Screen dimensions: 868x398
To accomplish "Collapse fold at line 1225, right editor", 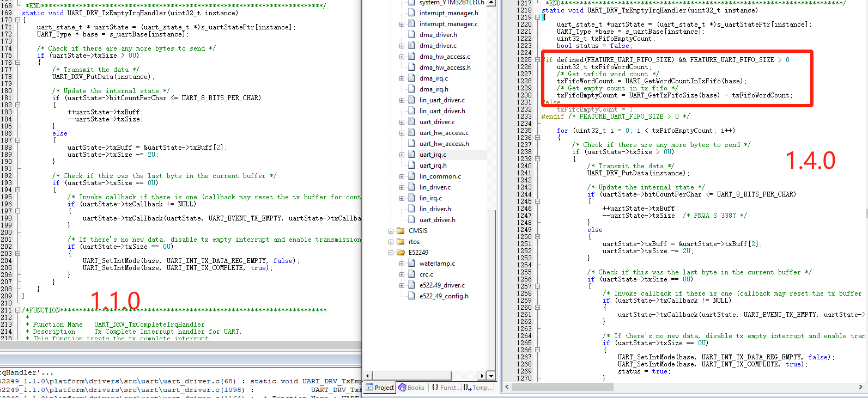I will [x=537, y=60].
